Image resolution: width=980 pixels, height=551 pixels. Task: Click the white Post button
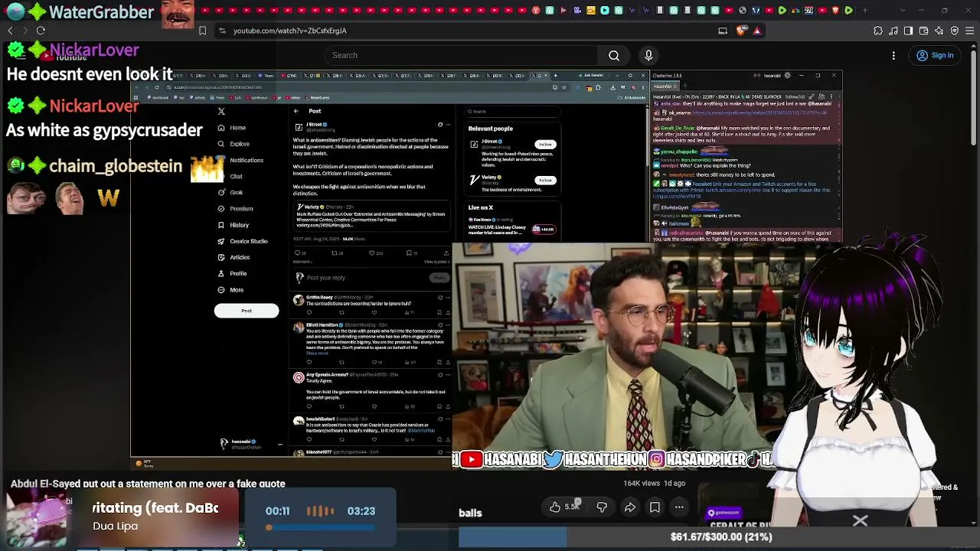click(247, 311)
